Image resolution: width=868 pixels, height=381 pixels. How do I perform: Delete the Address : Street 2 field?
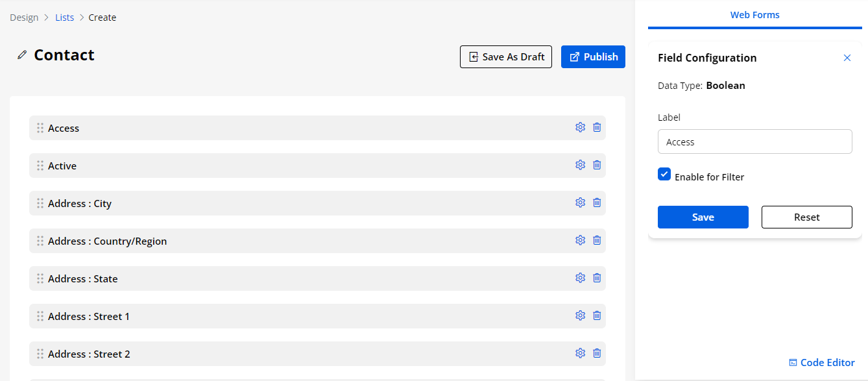pos(597,353)
